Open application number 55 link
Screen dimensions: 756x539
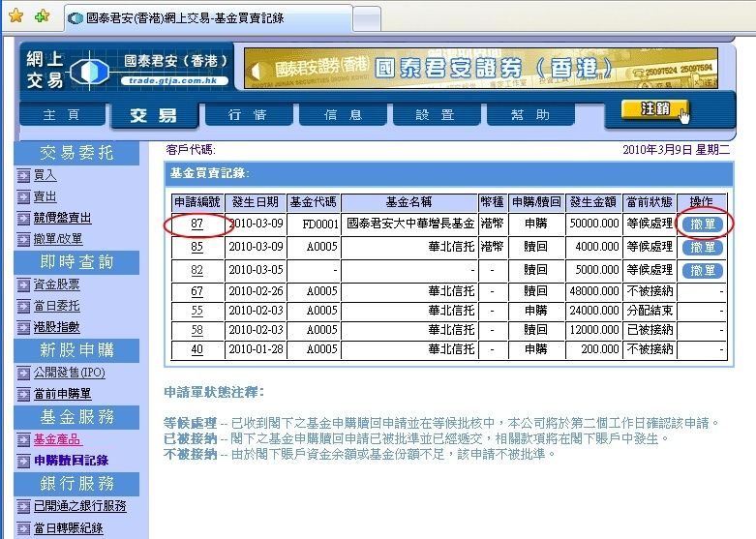click(x=197, y=311)
